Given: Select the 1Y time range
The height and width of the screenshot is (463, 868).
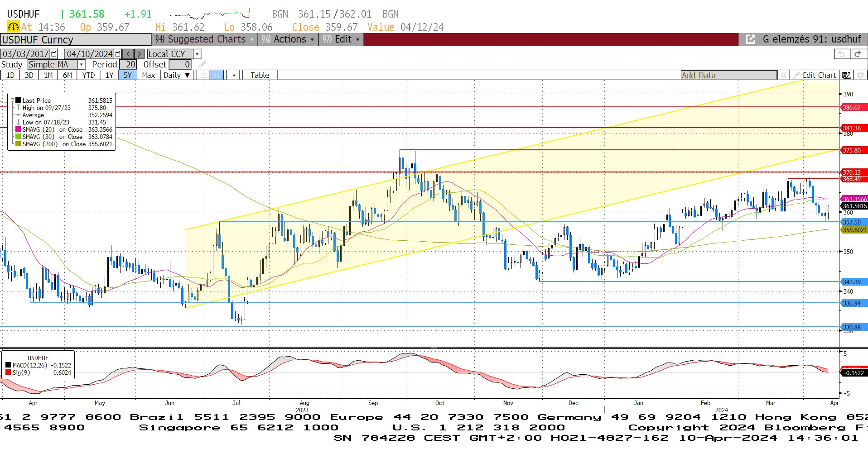Looking at the screenshot, I should click(x=109, y=75).
